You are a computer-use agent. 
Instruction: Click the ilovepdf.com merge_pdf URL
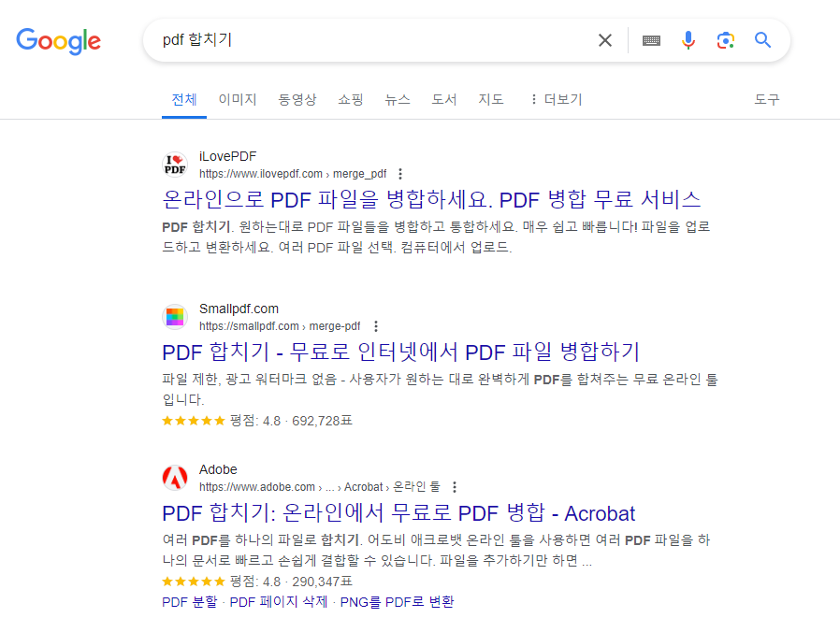pyautogui.click(x=293, y=174)
